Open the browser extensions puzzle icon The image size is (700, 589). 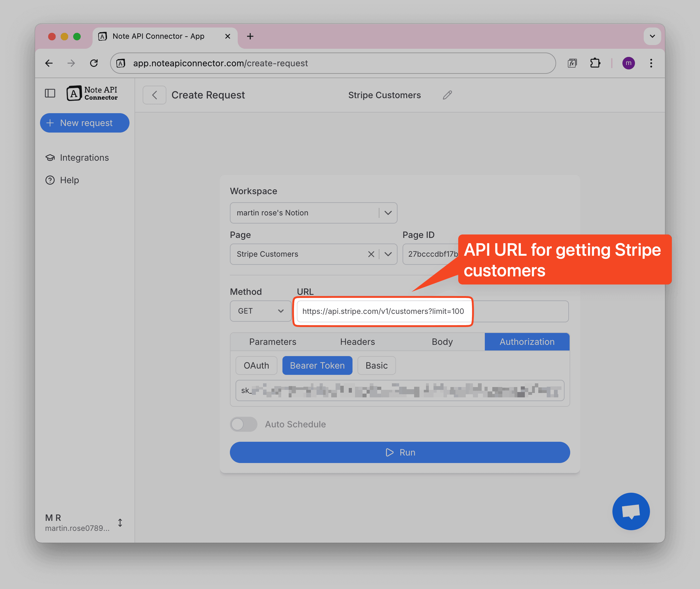[595, 63]
